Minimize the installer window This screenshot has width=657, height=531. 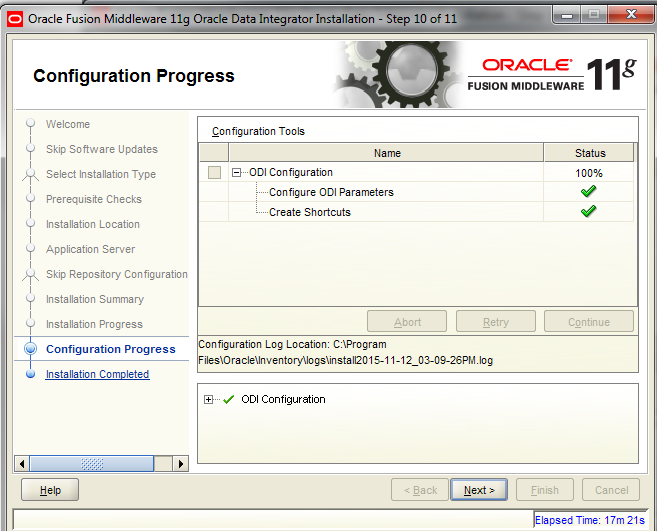click(567, 15)
